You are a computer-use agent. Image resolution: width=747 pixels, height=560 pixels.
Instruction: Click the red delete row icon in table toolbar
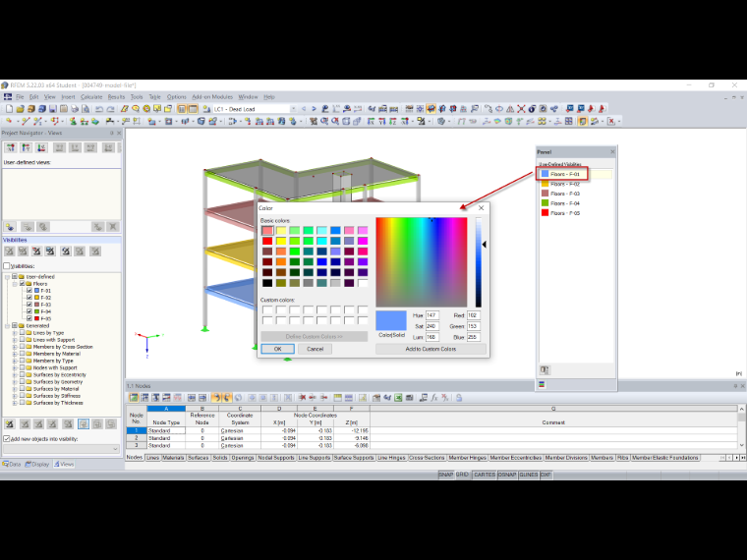[302, 398]
